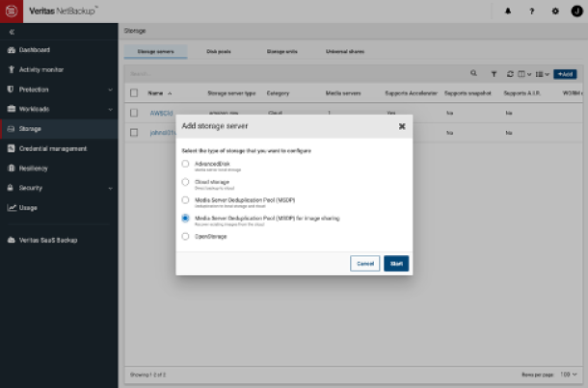The image size is (588, 388).
Task: Open the help question mark icon
Action: [x=531, y=11]
